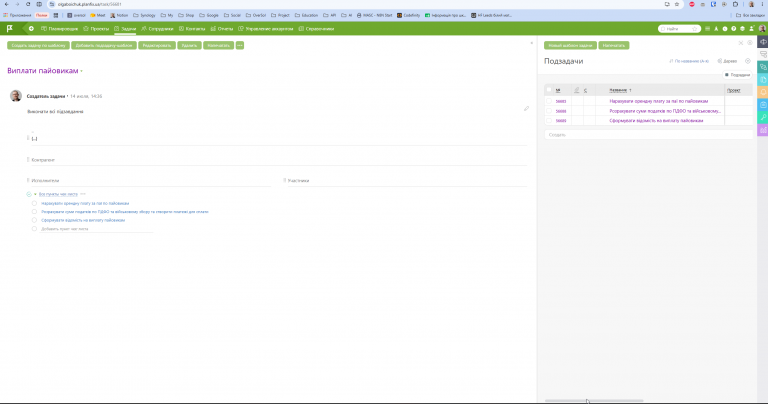This screenshot has height=404, width=768.
Task: Click Добавить подзадачу-шаблон button
Action: coord(104,46)
